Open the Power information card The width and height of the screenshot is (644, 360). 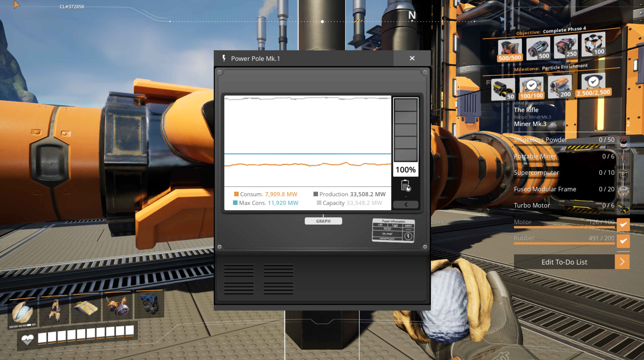click(393, 230)
